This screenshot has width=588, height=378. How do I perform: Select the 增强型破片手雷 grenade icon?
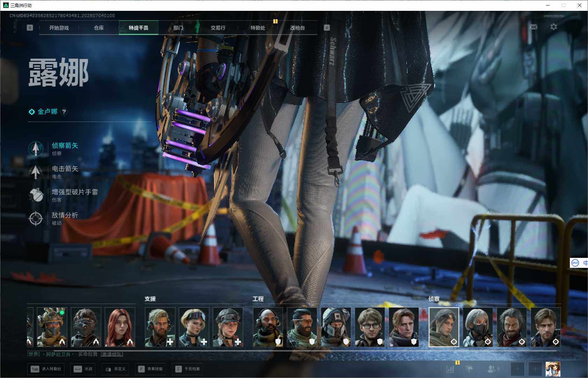(36, 195)
